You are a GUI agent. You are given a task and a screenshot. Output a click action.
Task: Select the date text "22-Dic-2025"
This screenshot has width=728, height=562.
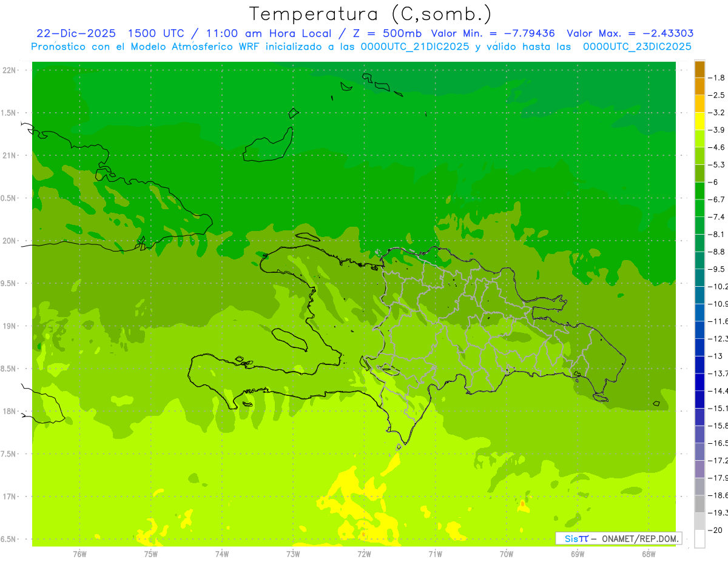point(76,33)
